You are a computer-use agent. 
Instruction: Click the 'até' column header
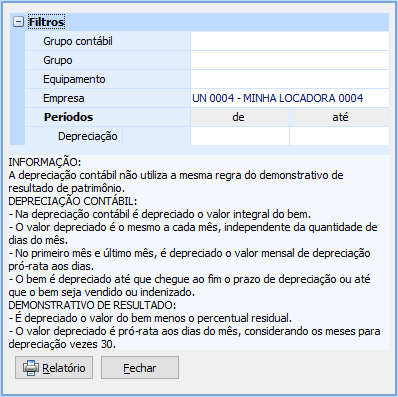(x=340, y=117)
